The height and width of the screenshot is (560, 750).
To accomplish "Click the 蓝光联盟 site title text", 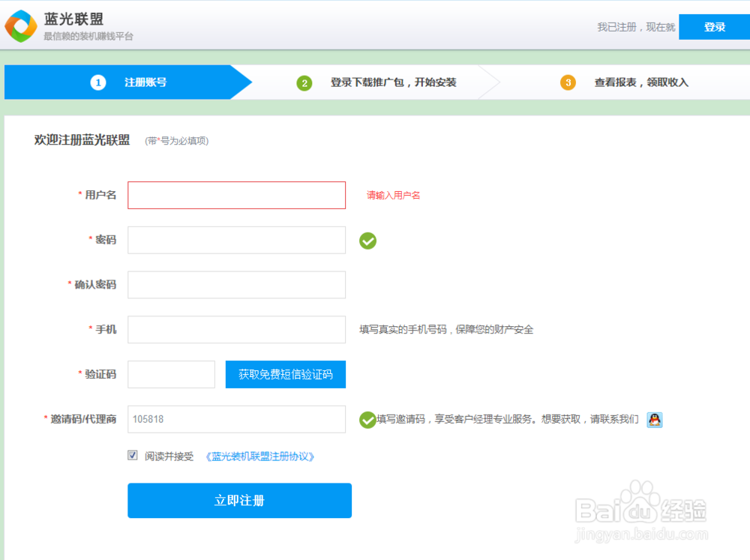I will click(73, 19).
